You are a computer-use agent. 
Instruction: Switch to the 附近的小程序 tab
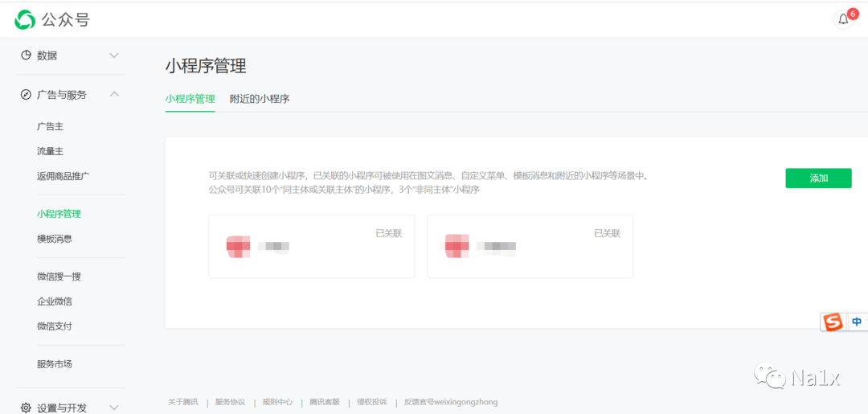coord(259,99)
